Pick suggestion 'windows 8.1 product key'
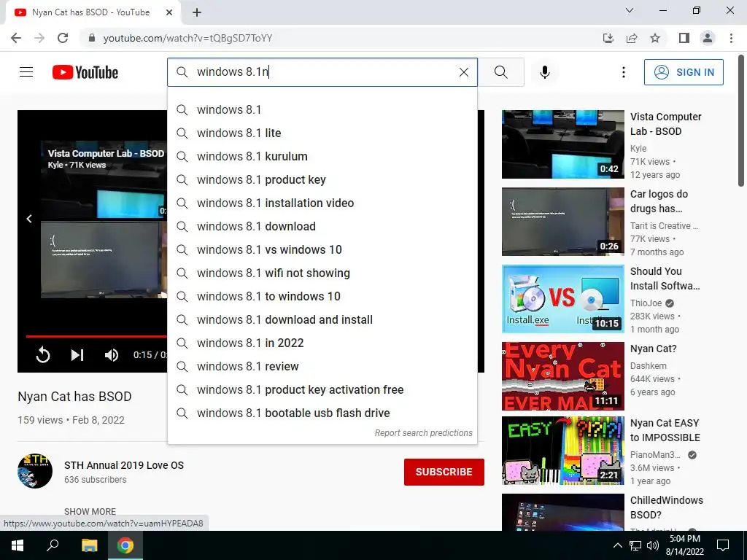Screen dimensions: 747x560 point(322,179)
